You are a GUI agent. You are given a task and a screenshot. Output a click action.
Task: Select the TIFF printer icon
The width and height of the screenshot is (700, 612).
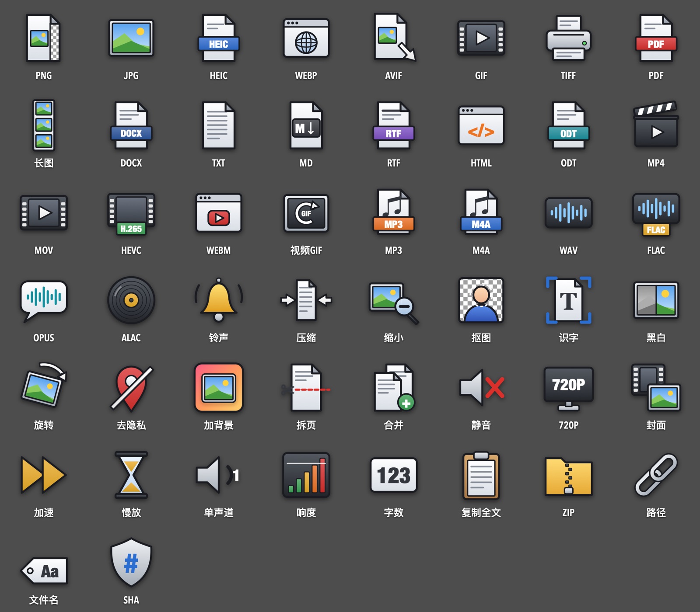point(568,38)
